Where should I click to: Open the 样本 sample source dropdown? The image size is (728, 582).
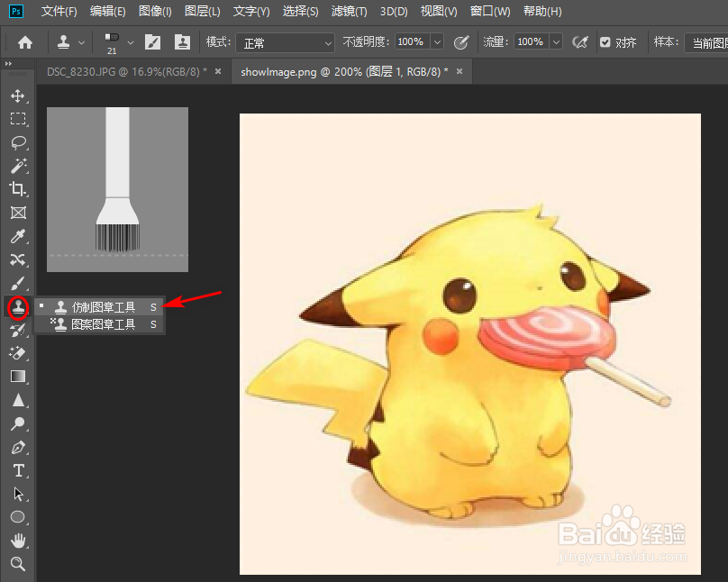[706, 42]
